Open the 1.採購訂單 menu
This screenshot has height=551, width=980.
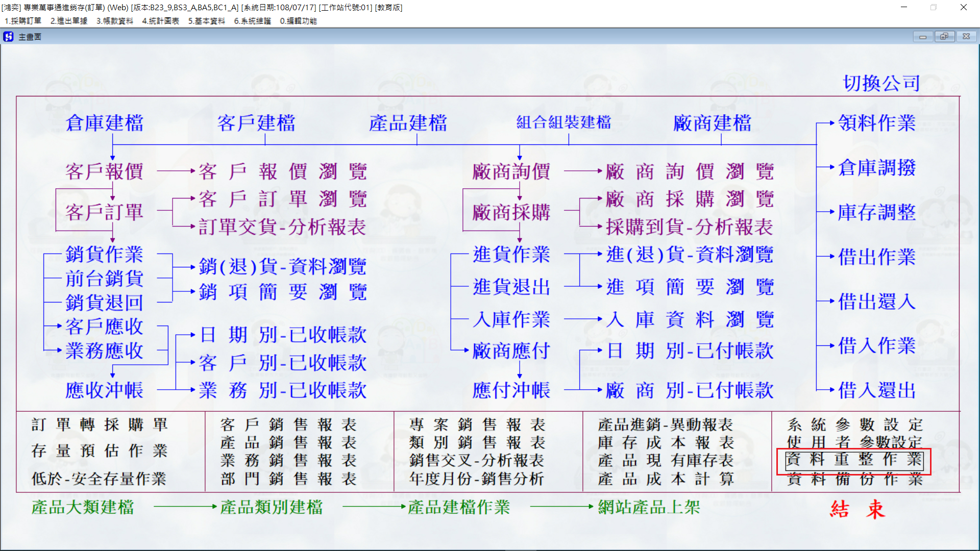[x=23, y=21]
